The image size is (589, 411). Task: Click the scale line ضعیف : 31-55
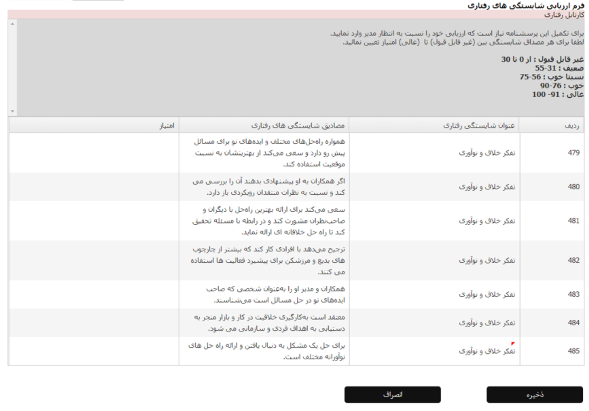click(559, 68)
